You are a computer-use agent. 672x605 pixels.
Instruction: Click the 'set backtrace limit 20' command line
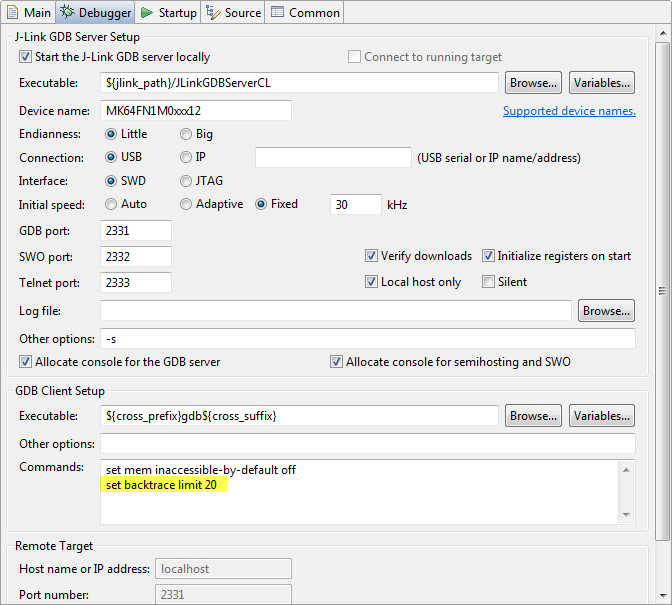pos(162,485)
